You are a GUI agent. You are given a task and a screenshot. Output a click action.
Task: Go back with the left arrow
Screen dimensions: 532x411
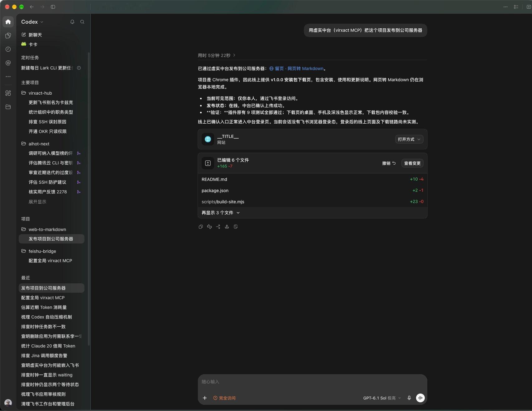[x=32, y=7]
